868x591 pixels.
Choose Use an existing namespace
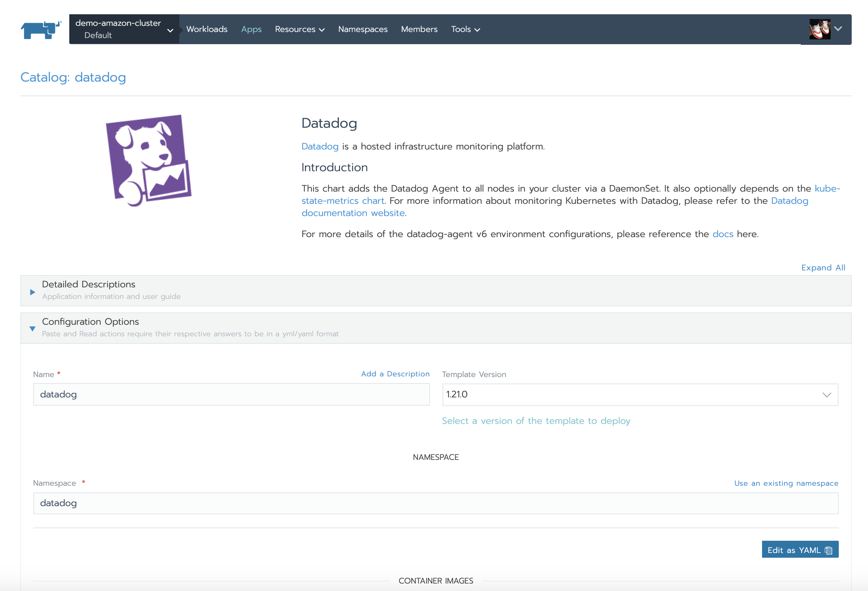point(785,483)
